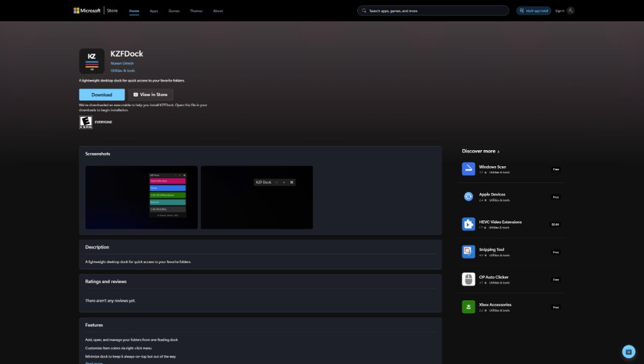The width and height of the screenshot is (644, 364).
Task: Open first screenshot with colored folder list
Action: [141, 197]
